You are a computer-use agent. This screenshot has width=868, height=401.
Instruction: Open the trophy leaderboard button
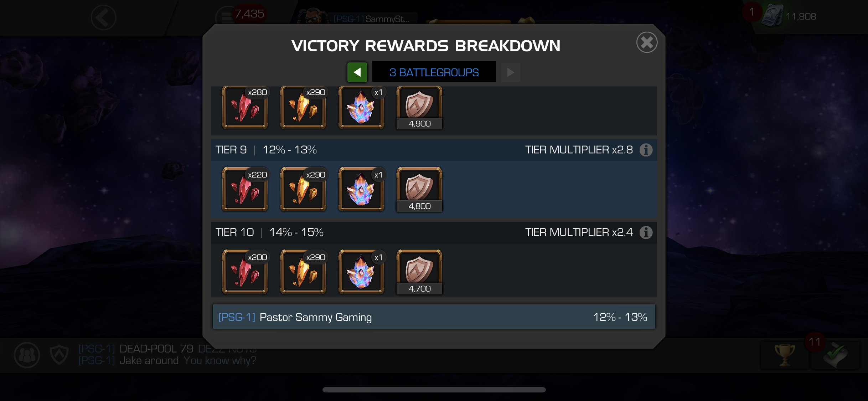[784, 355]
